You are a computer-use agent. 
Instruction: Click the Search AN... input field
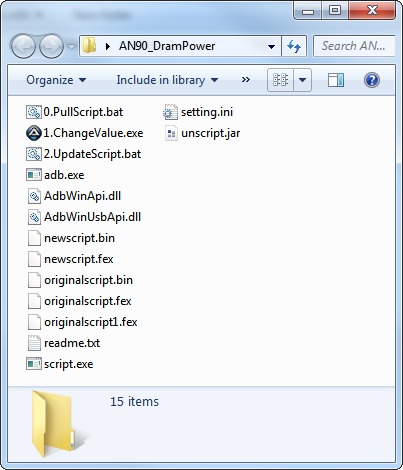355,46
